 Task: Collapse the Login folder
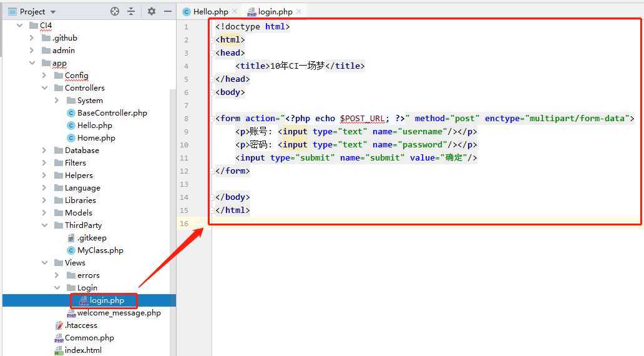57,288
